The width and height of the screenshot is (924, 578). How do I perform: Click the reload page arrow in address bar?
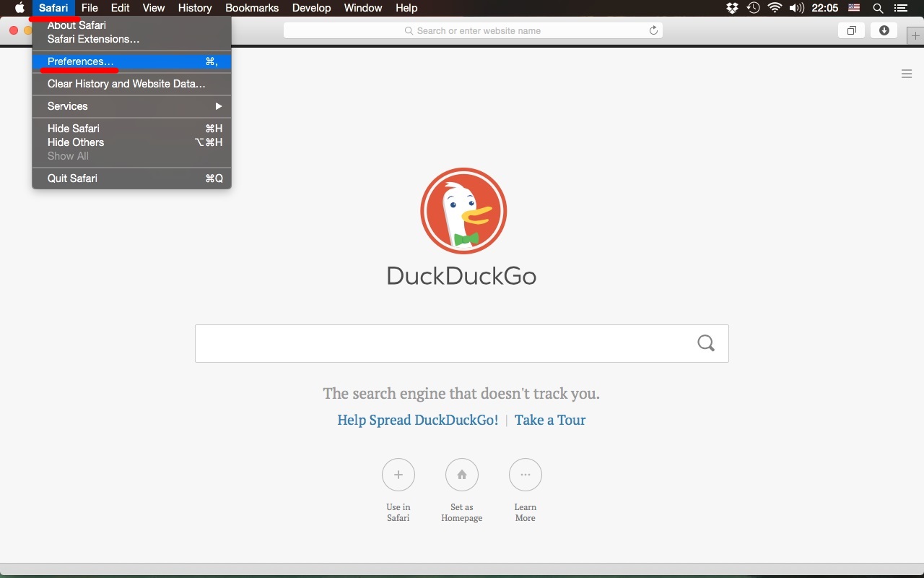click(x=653, y=30)
